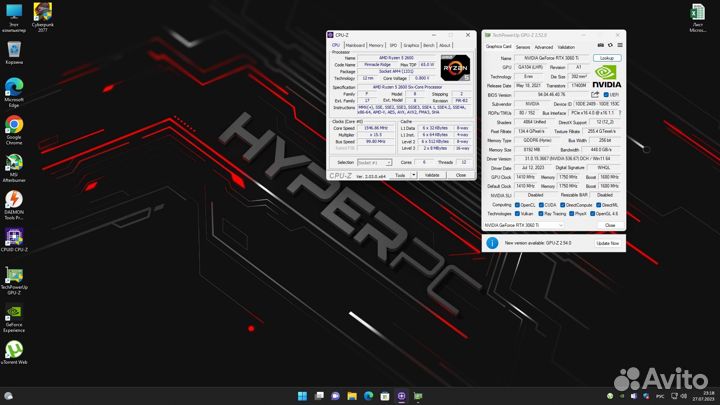Expand the CPU-Z Tools dropdown arrow

413,175
